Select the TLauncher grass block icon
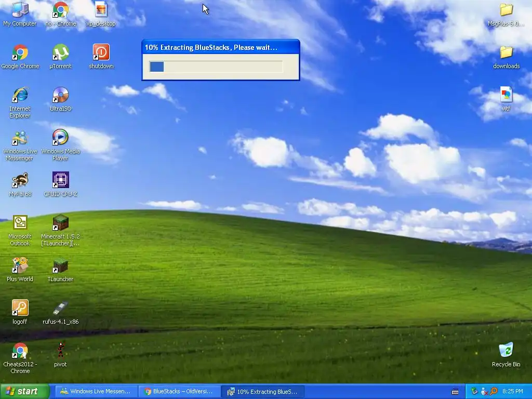Screen dimensions: 532x399 (x=60, y=265)
